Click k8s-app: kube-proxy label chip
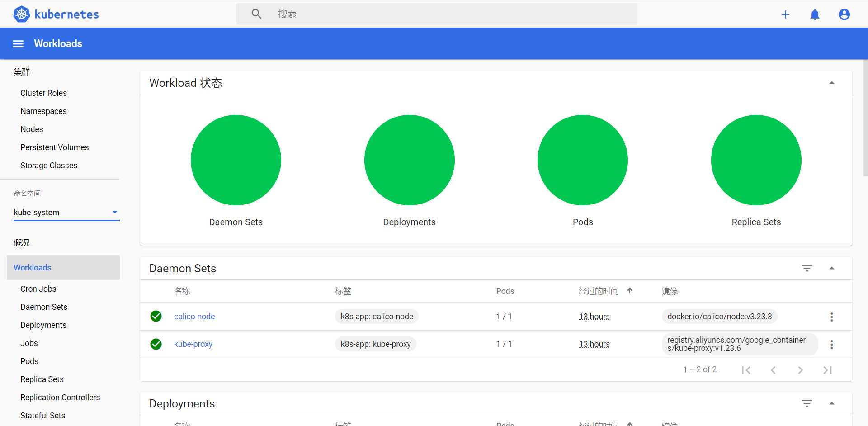This screenshot has width=868, height=426. point(376,344)
